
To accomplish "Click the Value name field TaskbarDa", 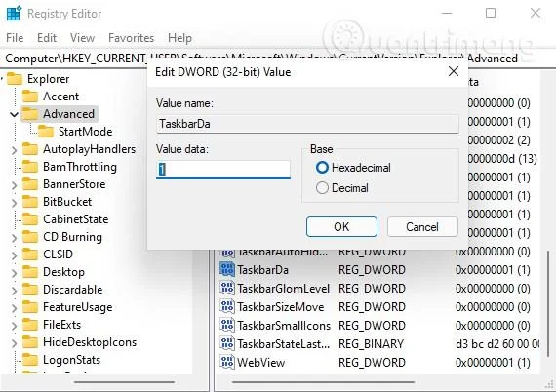I will (x=307, y=124).
